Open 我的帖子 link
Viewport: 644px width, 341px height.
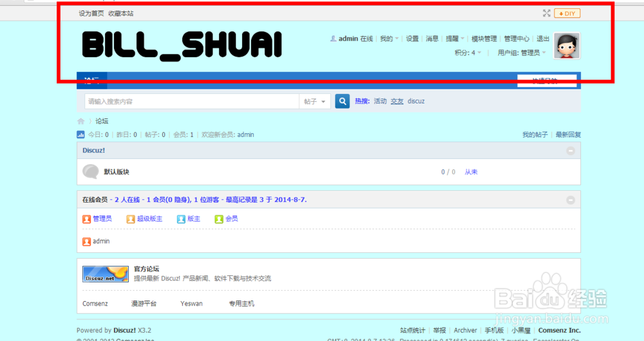point(535,134)
